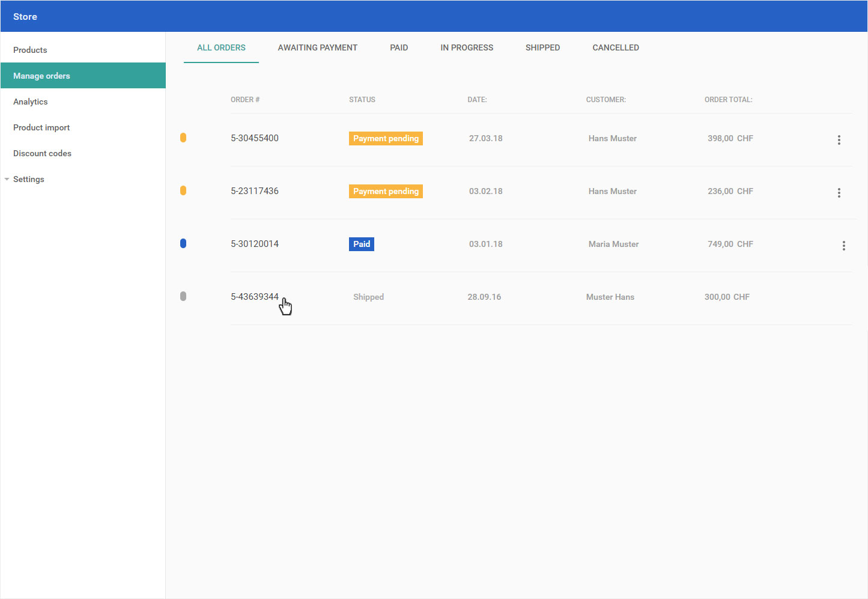Click the ORDER TOTAL column header
Image resolution: width=868 pixels, height=599 pixels.
(x=729, y=100)
